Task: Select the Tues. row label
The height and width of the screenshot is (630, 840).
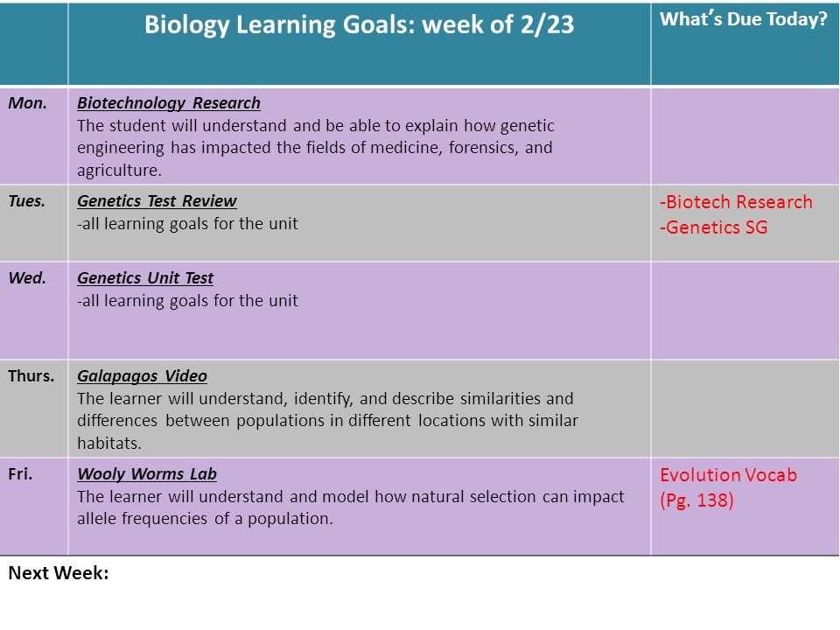Action: coord(27,201)
